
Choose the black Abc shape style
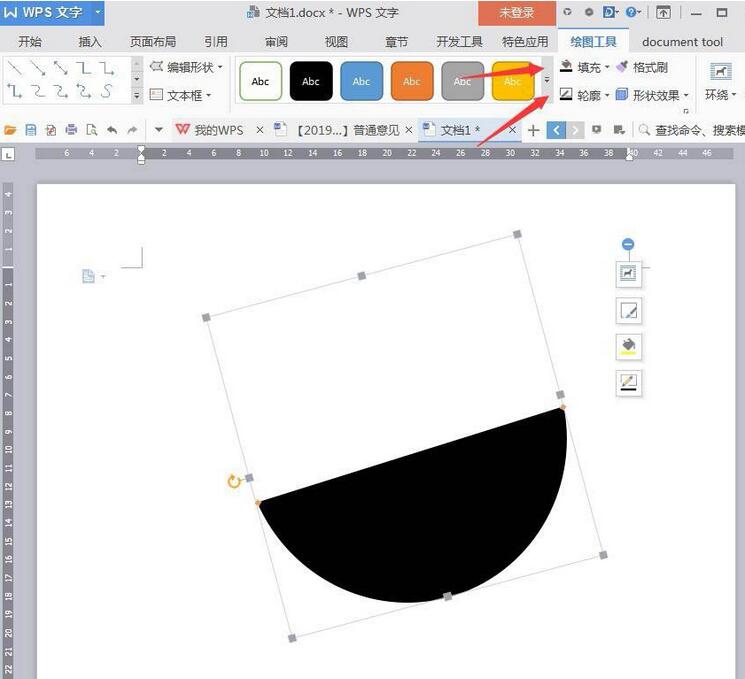(x=311, y=81)
